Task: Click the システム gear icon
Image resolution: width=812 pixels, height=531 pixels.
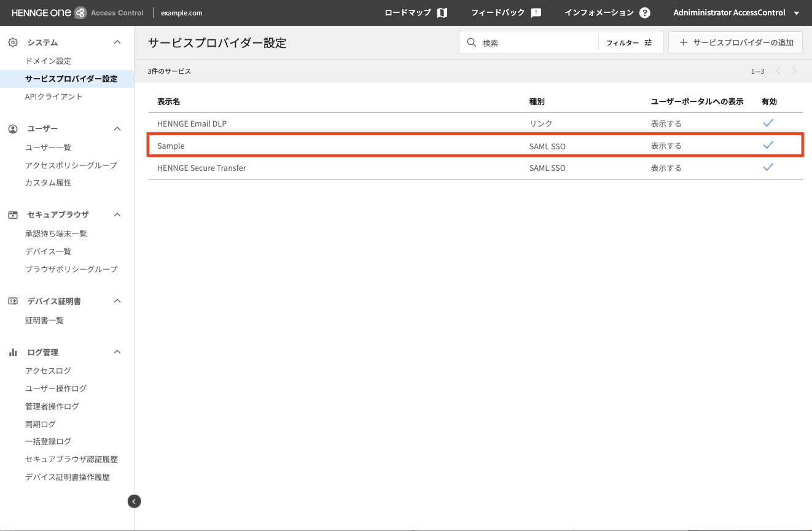Action: click(x=12, y=42)
